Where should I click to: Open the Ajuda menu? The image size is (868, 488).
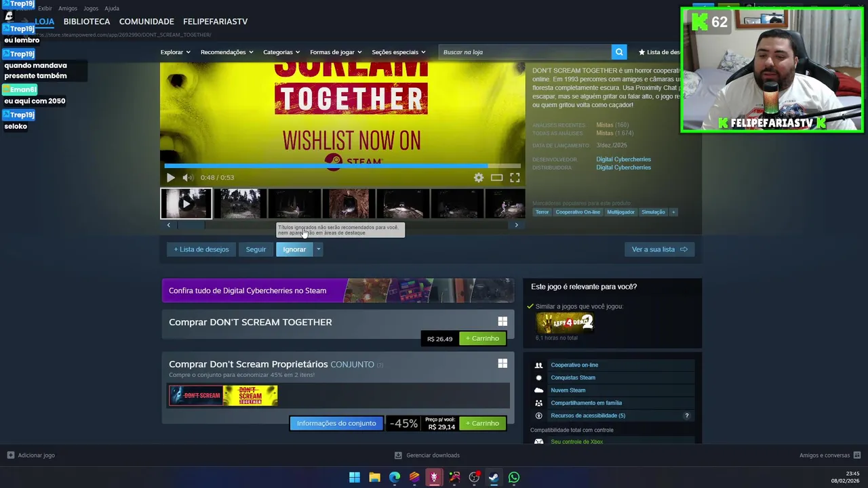[x=112, y=8]
